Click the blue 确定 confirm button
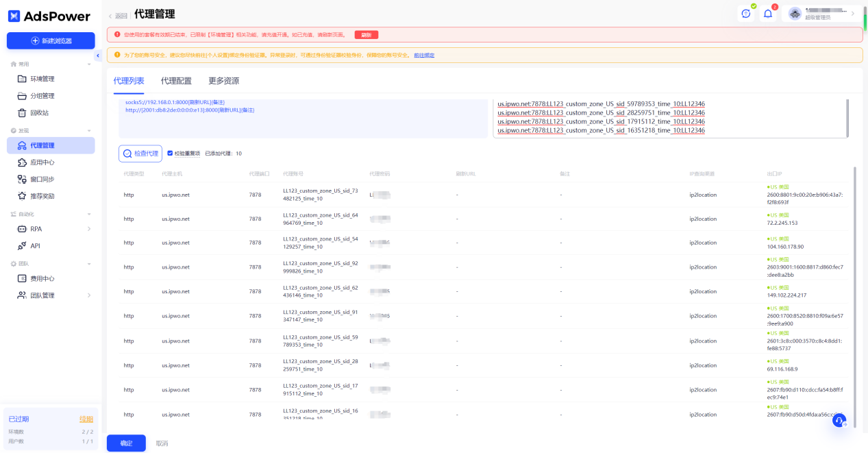 (x=126, y=443)
